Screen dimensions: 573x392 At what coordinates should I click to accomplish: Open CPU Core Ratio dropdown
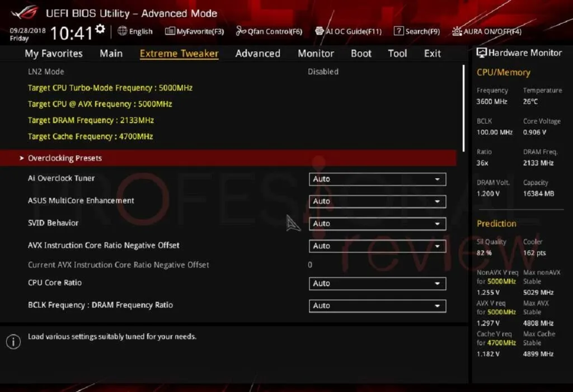pos(377,284)
